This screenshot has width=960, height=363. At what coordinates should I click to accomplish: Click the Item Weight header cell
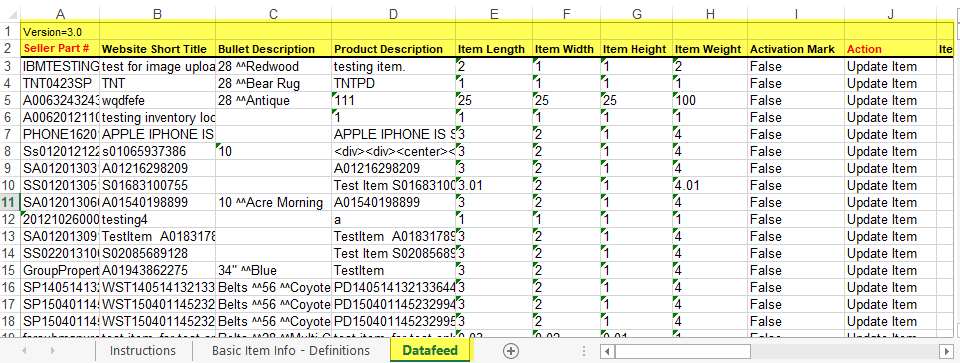(710, 48)
